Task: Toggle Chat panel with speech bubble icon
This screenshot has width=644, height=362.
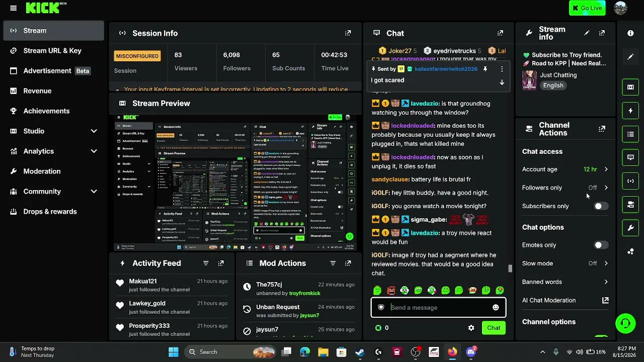Action: pyautogui.click(x=630, y=157)
